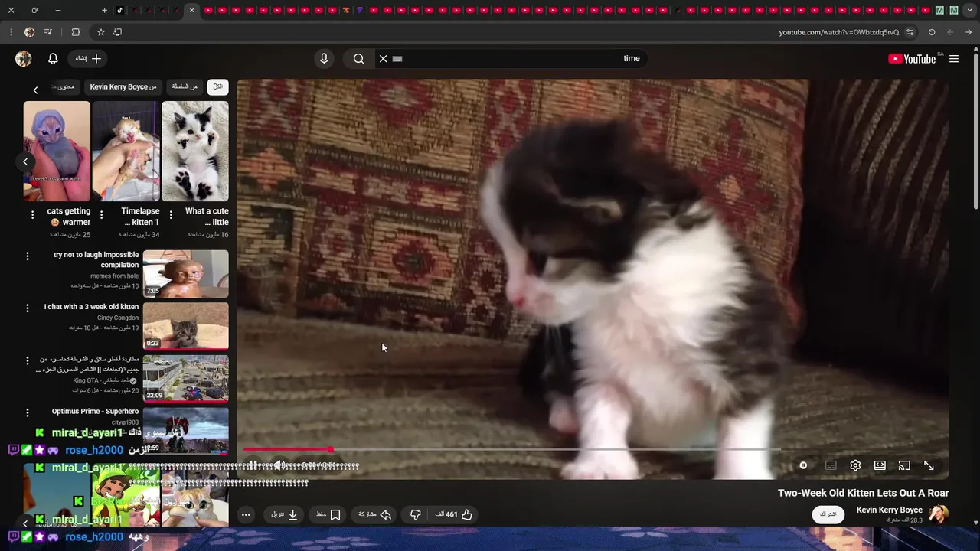Select the all-videos filter chip
980x551 pixels.
(x=217, y=87)
